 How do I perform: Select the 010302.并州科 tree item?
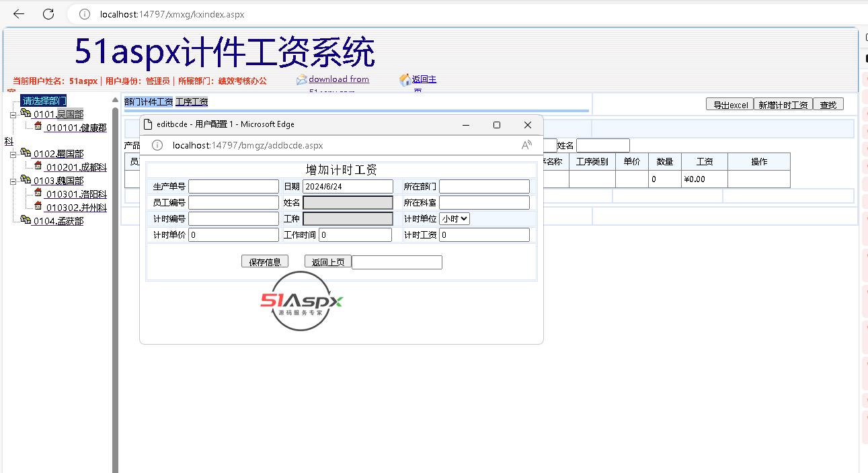click(x=76, y=208)
